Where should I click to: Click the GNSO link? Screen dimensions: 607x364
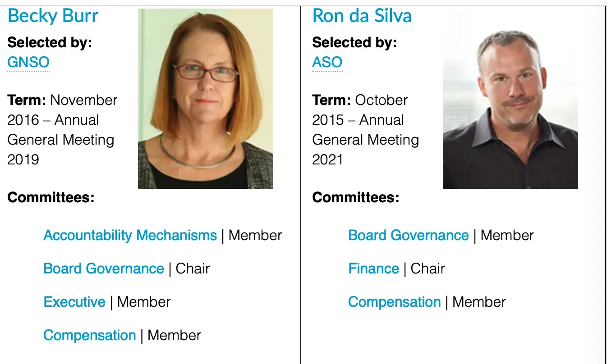pos(28,62)
